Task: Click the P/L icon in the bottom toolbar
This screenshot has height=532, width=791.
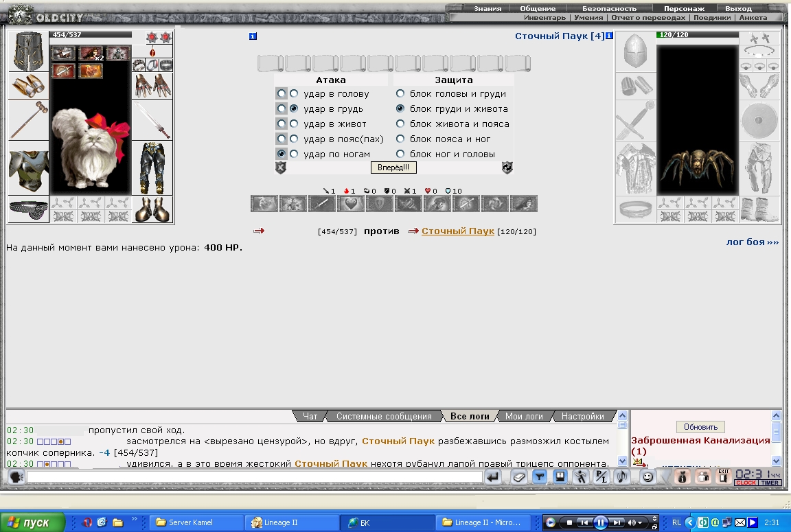Action: pos(601,476)
